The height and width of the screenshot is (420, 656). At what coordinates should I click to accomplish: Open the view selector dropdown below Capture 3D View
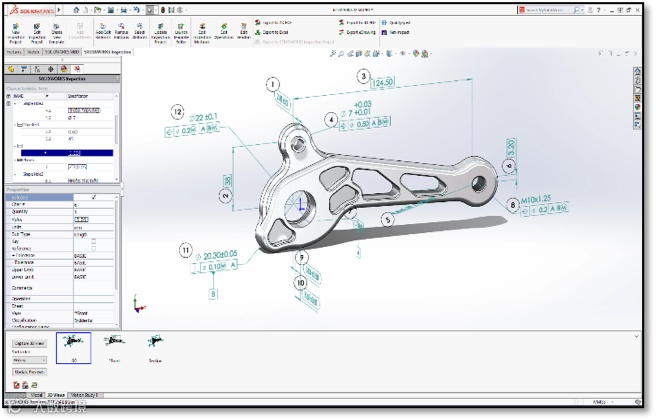pyautogui.click(x=29, y=360)
